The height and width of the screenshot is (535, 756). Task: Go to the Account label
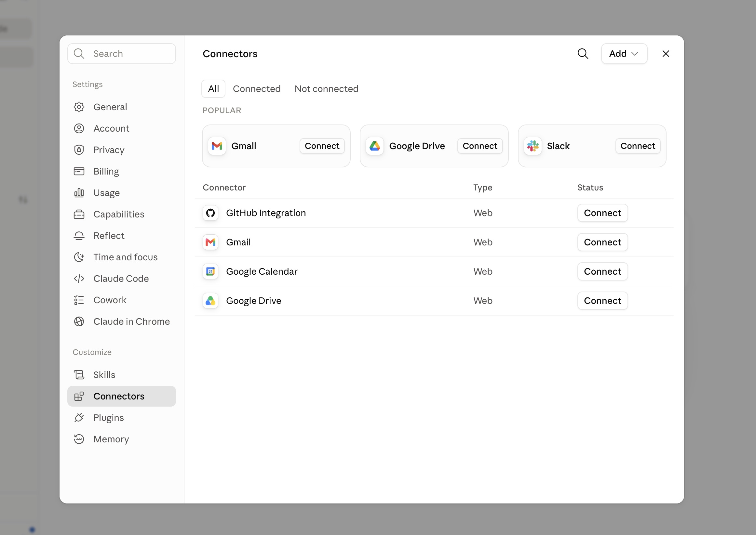coord(112,128)
